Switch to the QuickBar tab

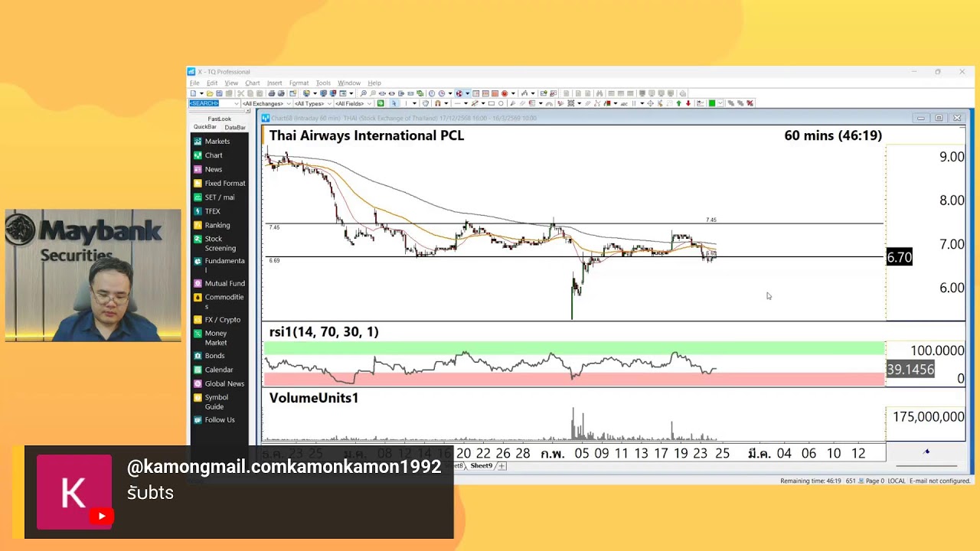(205, 127)
